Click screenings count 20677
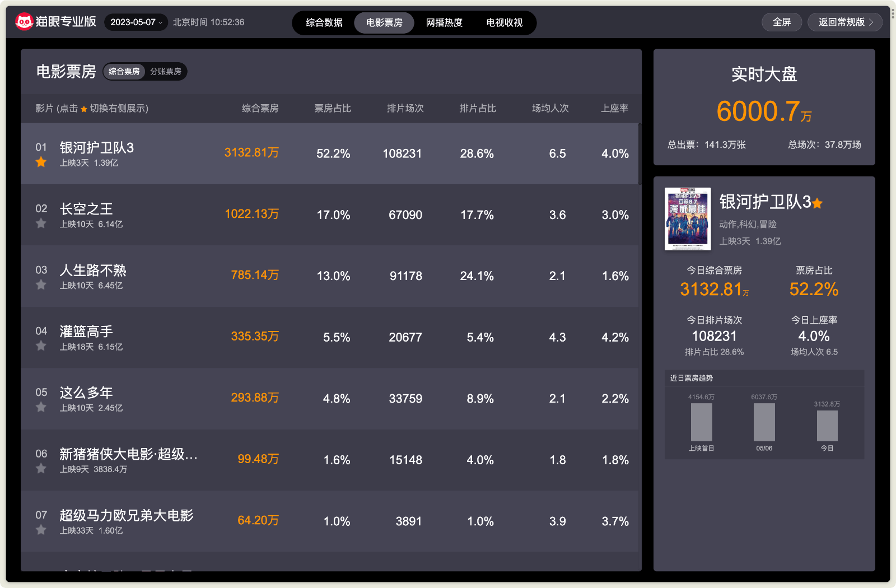 coord(405,338)
